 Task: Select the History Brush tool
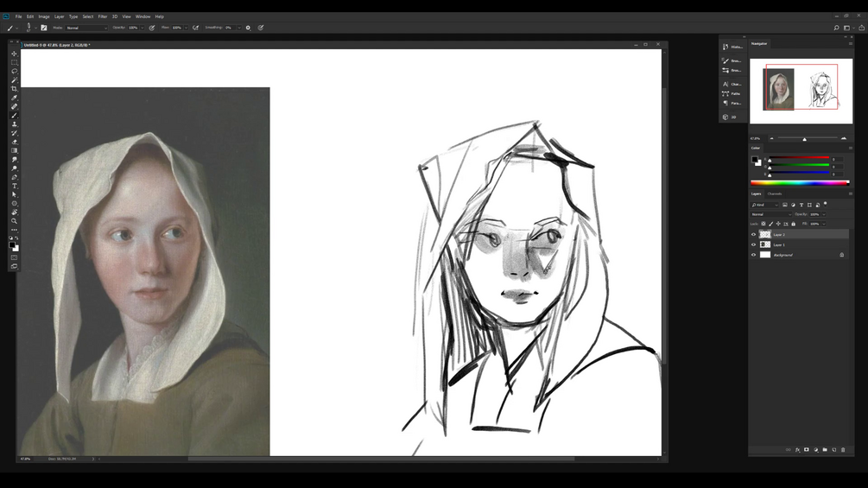point(15,133)
